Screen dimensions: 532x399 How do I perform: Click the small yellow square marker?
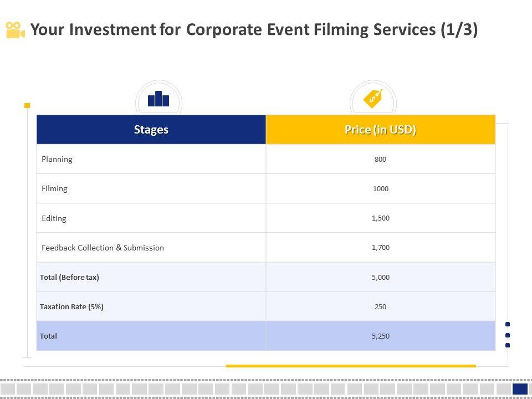click(27, 105)
